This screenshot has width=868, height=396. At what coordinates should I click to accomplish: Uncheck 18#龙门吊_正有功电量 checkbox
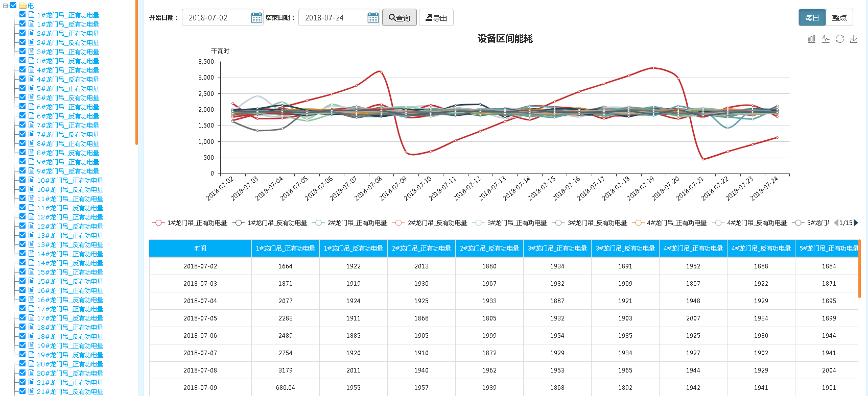[22, 327]
